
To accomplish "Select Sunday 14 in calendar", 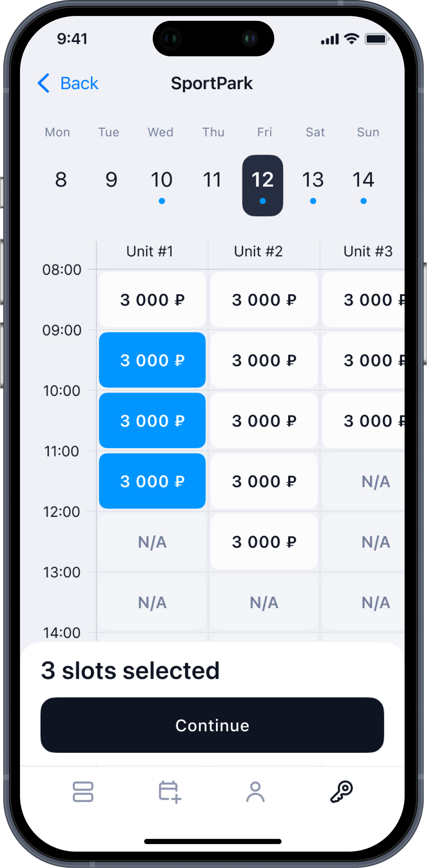I will tap(363, 185).
